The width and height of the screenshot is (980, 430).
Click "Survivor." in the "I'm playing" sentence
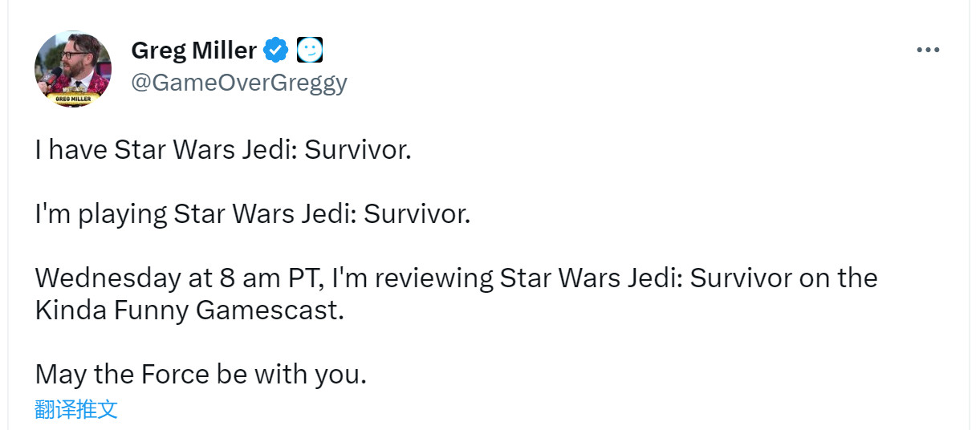(416, 214)
